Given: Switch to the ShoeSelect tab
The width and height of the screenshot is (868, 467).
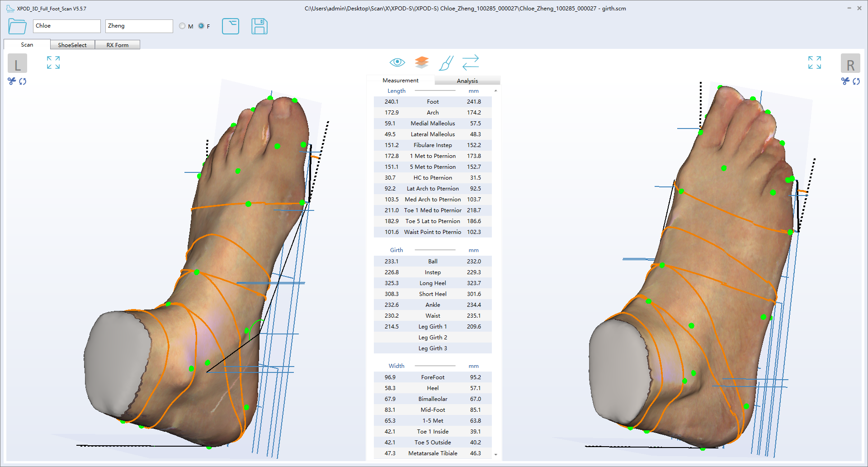Looking at the screenshot, I should tap(72, 45).
